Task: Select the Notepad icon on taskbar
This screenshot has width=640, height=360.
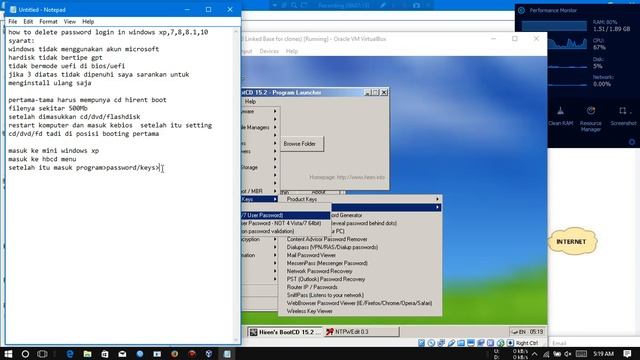Action: tap(227, 354)
